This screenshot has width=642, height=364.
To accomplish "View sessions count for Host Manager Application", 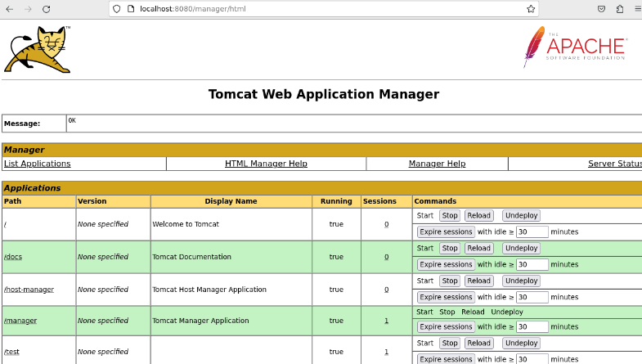I will pos(387,290).
